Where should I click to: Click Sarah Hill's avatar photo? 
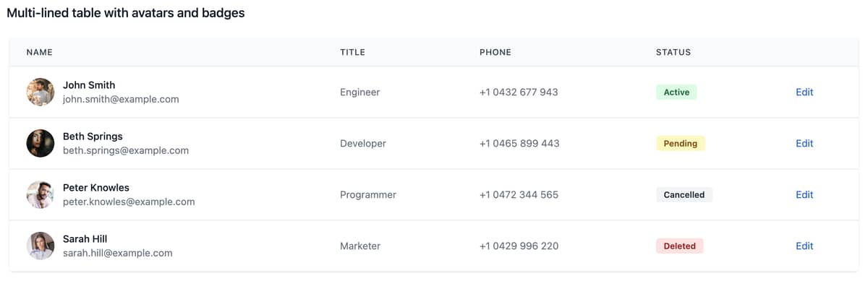[41, 246]
